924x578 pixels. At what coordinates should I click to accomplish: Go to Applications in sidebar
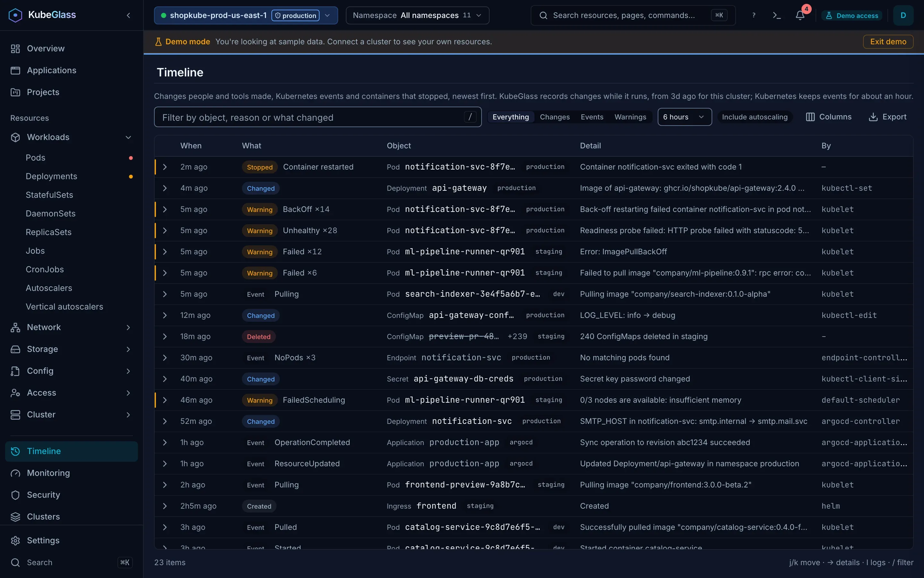tap(72, 70)
